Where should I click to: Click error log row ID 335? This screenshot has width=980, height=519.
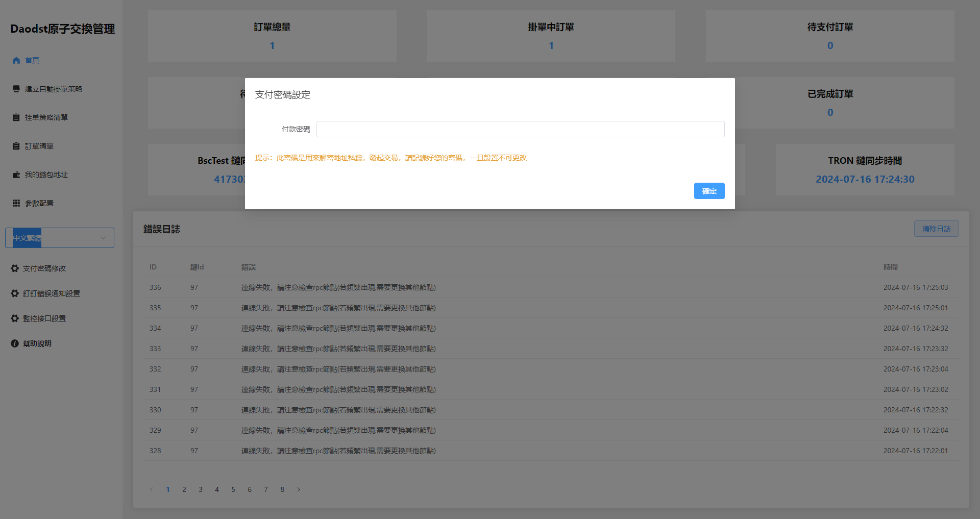coord(551,308)
